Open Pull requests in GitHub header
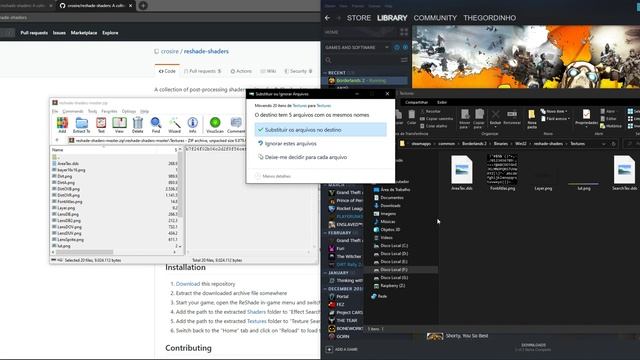This screenshot has height=360, width=640. coord(34,33)
